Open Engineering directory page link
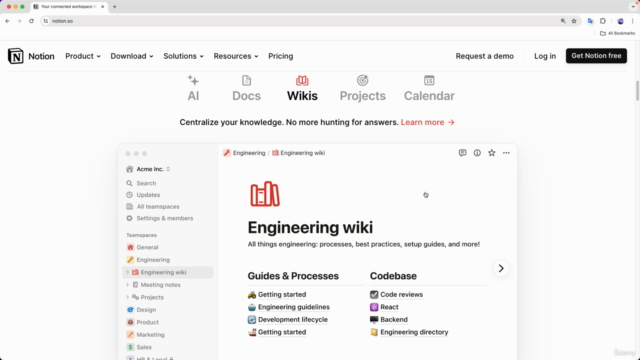The width and height of the screenshot is (640, 360). pos(414,332)
